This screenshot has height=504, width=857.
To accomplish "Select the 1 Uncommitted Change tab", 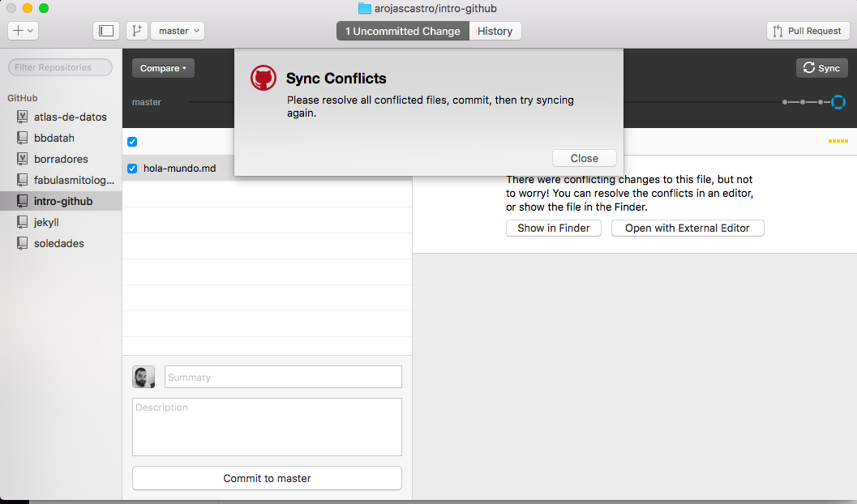I will (x=403, y=31).
